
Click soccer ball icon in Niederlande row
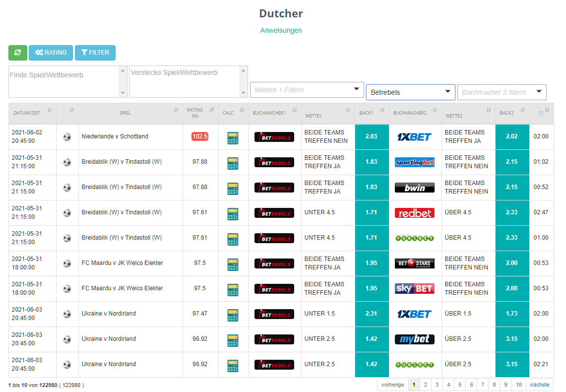67,137
